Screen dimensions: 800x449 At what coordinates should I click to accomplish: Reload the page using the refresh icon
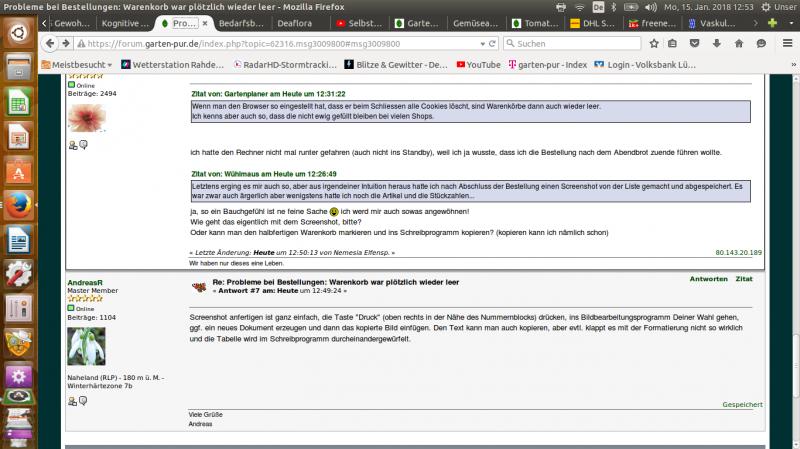coord(491,43)
